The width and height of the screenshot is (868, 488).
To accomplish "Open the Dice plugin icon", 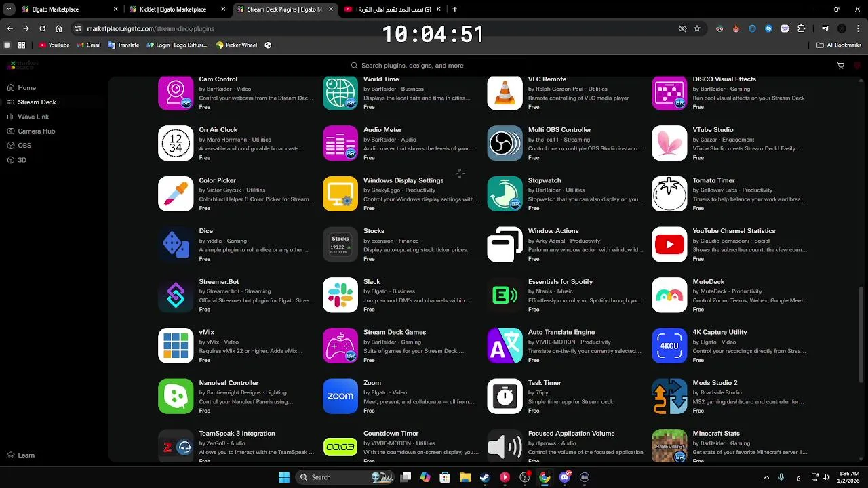I will [176, 245].
